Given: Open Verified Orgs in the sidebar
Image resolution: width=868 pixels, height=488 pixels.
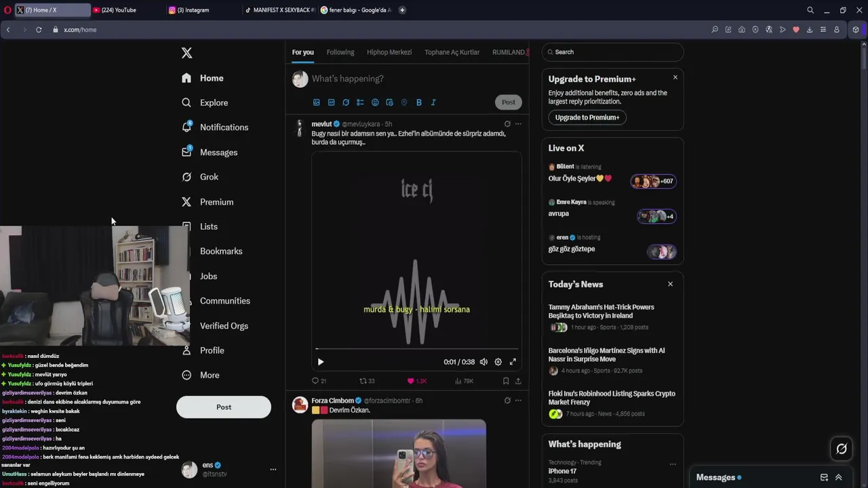Looking at the screenshot, I should [x=224, y=326].
